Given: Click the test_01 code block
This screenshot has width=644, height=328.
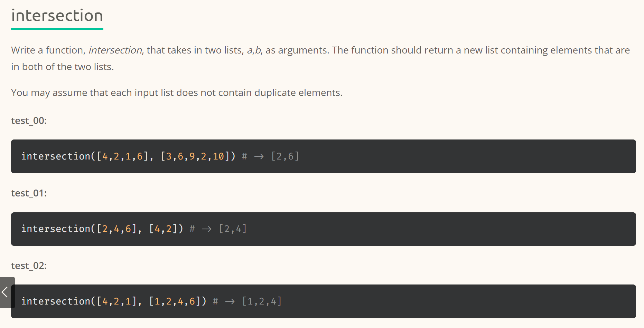Looking at the screenshot, I should click(x=323, y=229).
